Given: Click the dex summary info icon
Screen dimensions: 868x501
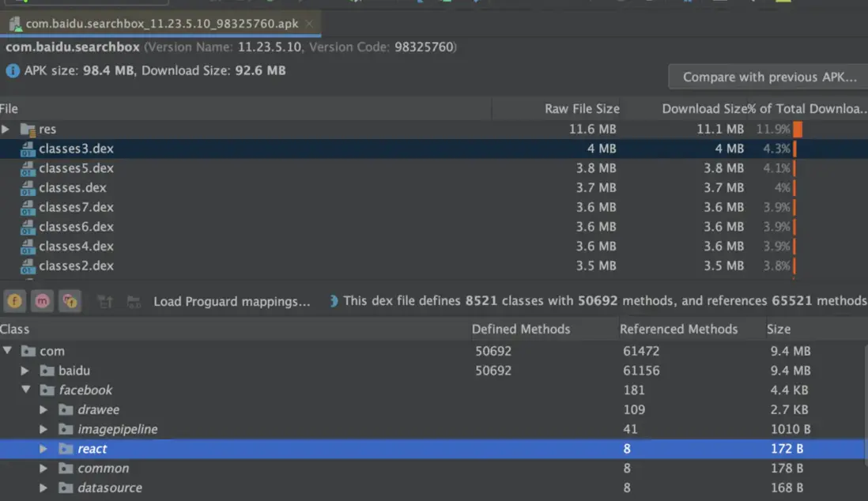Looking at the screenshot, I should click(334, 300).
